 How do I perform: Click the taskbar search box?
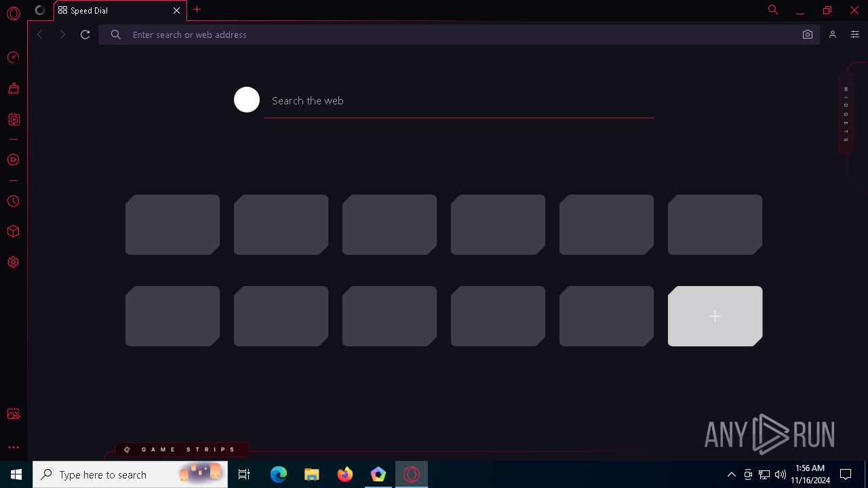pos(130,474)
